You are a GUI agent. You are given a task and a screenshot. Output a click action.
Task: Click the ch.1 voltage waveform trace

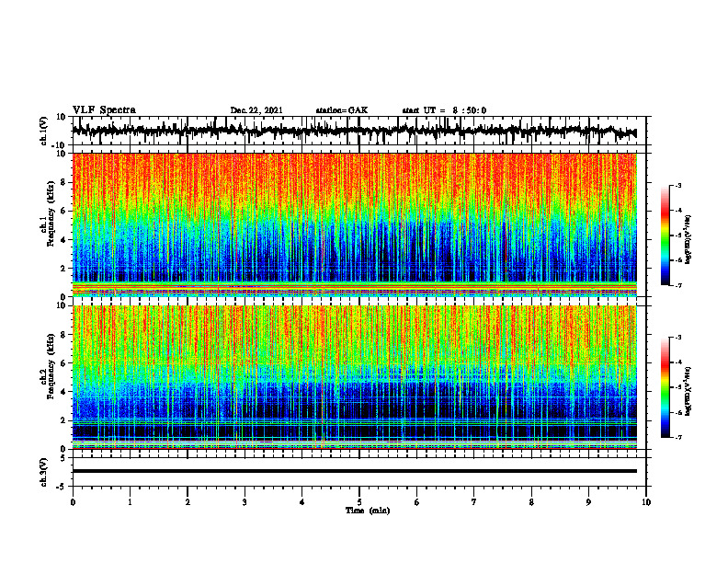coord(355,131)
